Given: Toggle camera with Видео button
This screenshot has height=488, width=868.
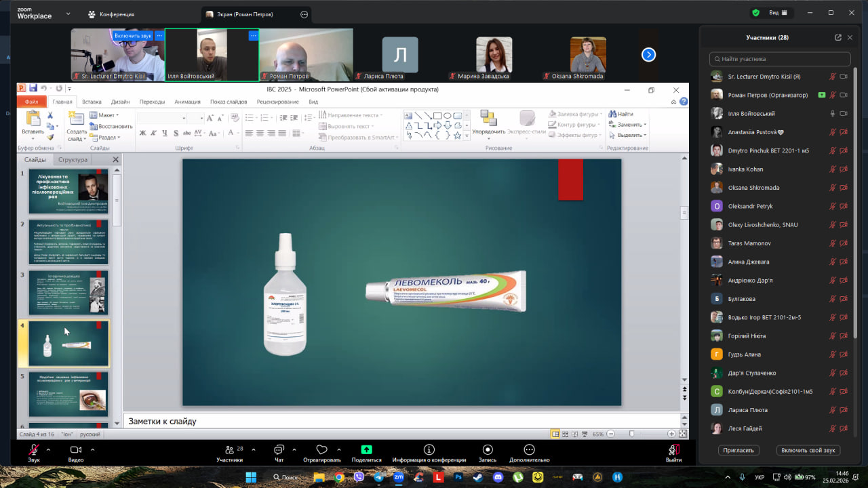Looking at the screenshot, I should [x=76, y=450].
